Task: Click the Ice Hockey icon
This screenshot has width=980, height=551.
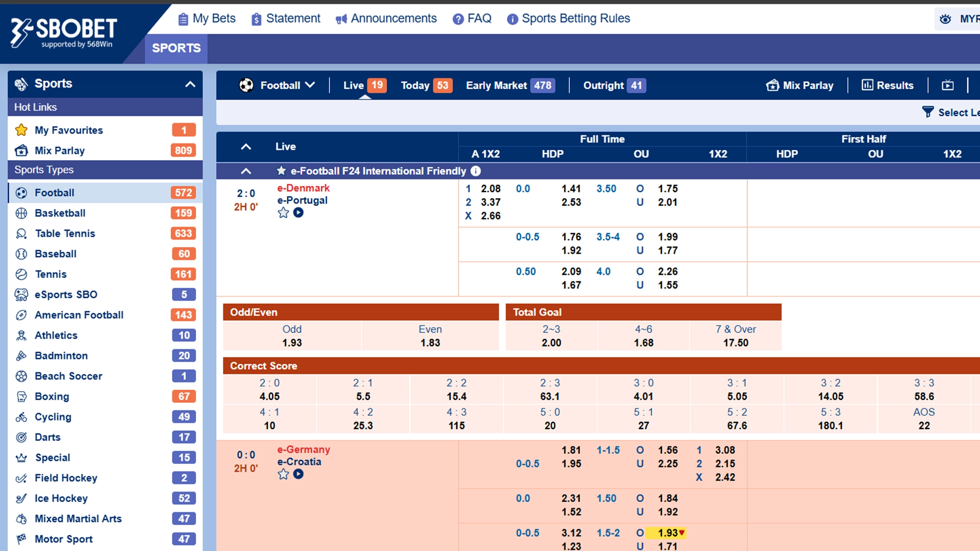Action: coord(21,498)
